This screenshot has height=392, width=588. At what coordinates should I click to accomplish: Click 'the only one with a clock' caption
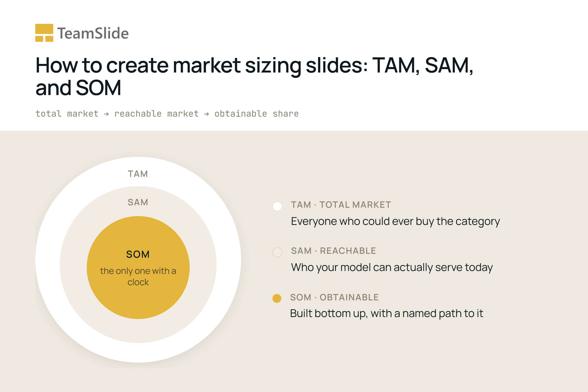pyautogui.click(x=138, y=277)
